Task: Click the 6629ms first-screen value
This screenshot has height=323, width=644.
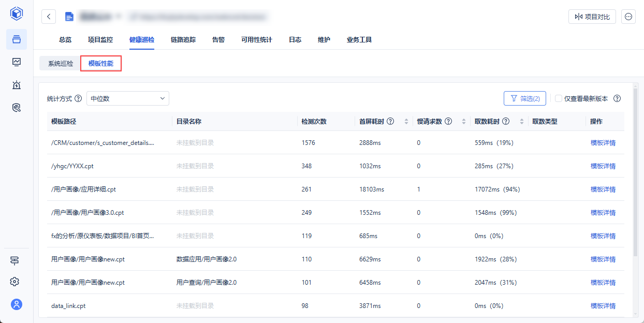Action: 370,259
